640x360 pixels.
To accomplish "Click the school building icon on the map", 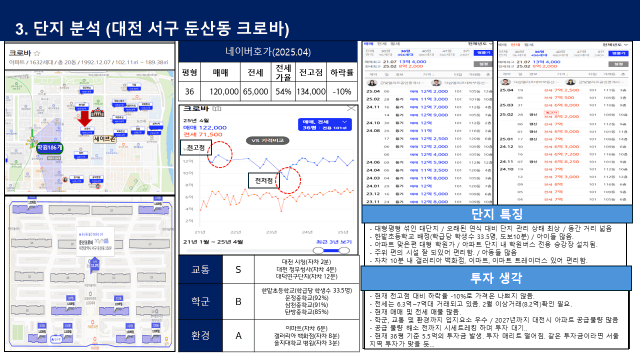I will [97, 111].
